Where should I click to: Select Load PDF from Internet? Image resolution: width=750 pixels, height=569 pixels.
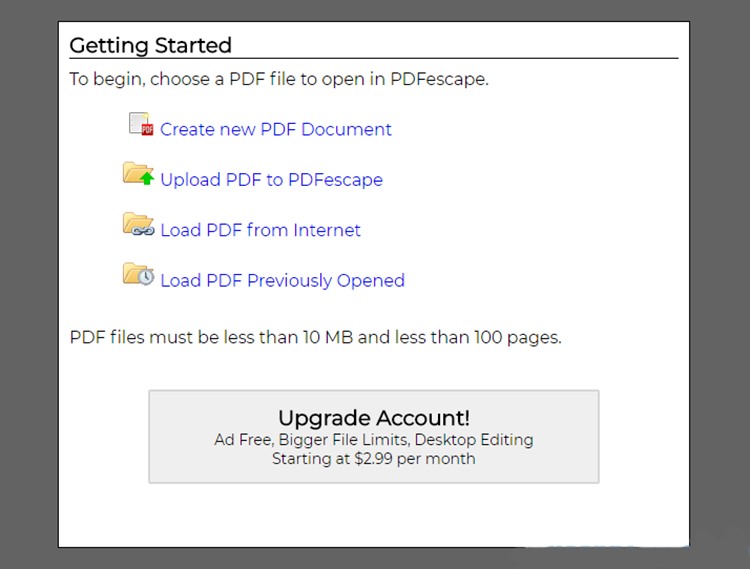[x=260, y=230]
